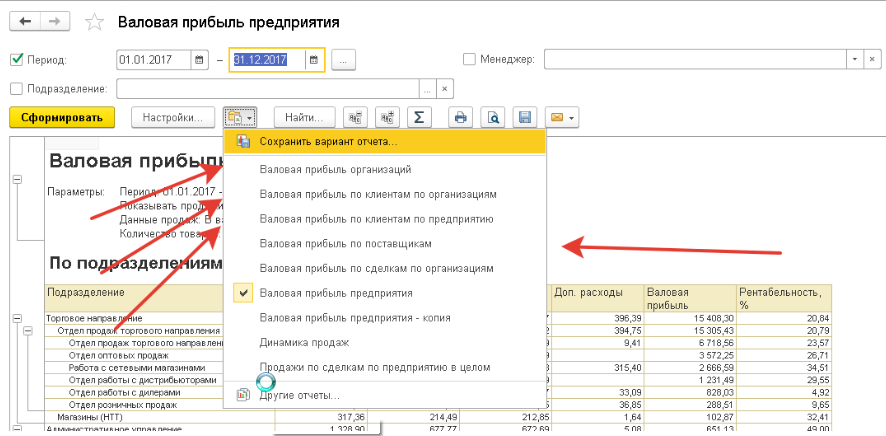This screenshot has height=436, width=886.
Task: Click the Сформировать button
Action: (x=62, y=118)
